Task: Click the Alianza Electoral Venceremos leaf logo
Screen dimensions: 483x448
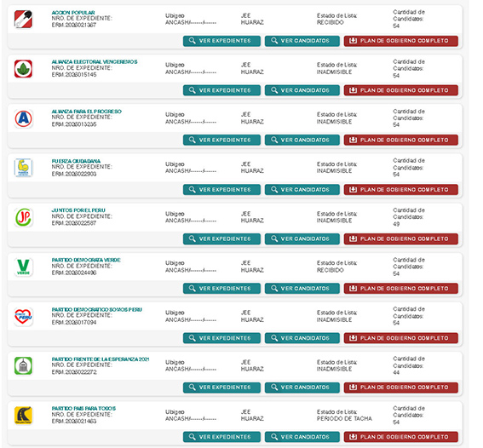Action: tap(23, 69)
